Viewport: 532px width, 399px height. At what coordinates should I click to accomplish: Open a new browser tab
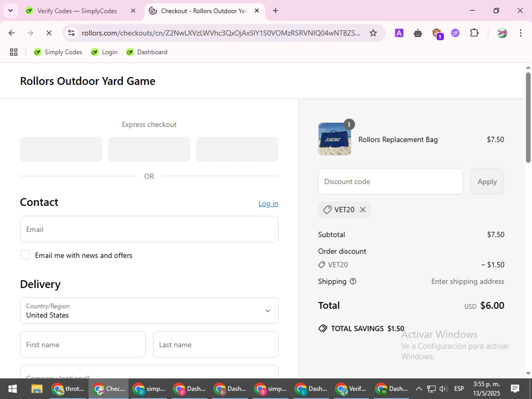(276, 11)
